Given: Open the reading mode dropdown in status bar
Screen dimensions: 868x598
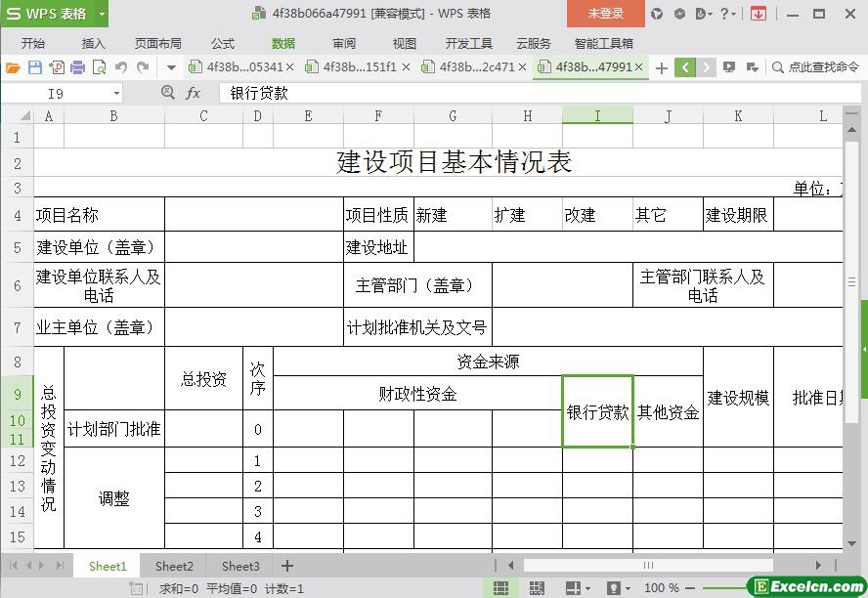Looking at the screenshot, I should 587,588.
